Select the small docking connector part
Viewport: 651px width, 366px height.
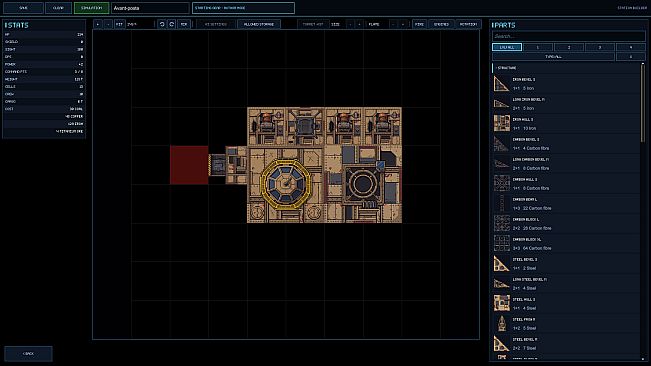coord(217,165)
